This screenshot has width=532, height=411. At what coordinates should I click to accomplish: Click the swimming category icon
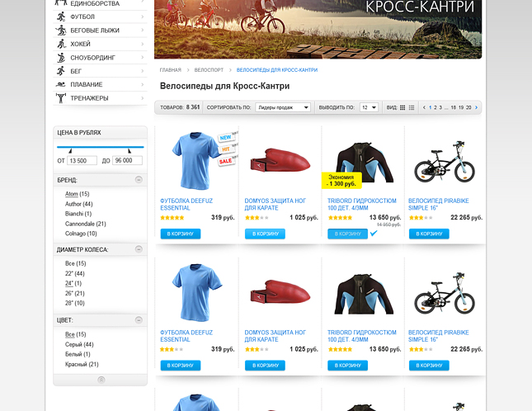pos(61,84)
